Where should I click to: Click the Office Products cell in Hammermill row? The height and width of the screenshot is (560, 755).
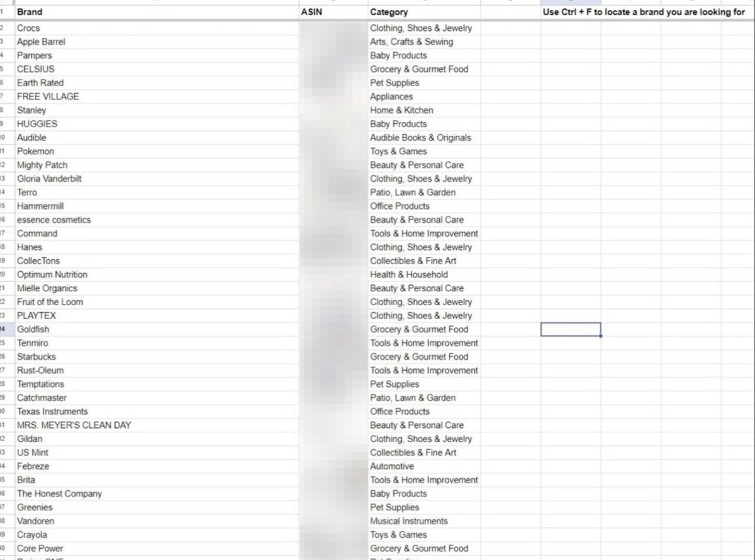(424, 206)
